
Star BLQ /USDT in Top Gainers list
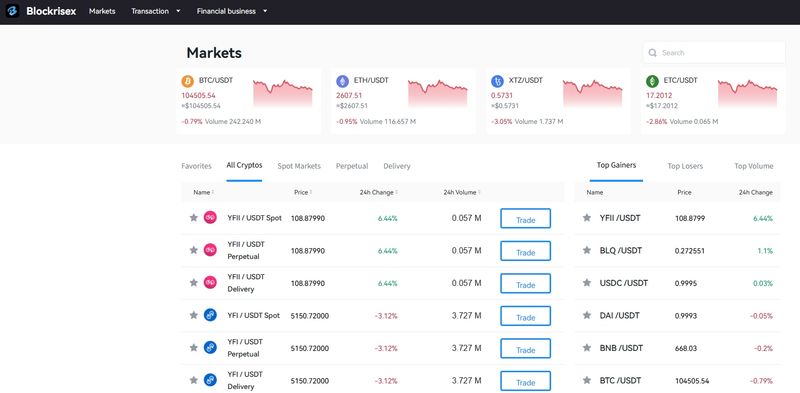point(587,251)
